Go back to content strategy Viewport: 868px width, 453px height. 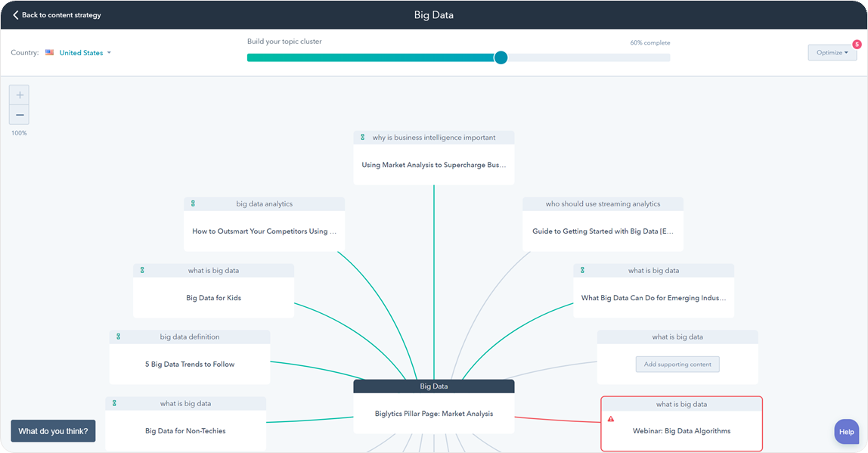point(60,15)
